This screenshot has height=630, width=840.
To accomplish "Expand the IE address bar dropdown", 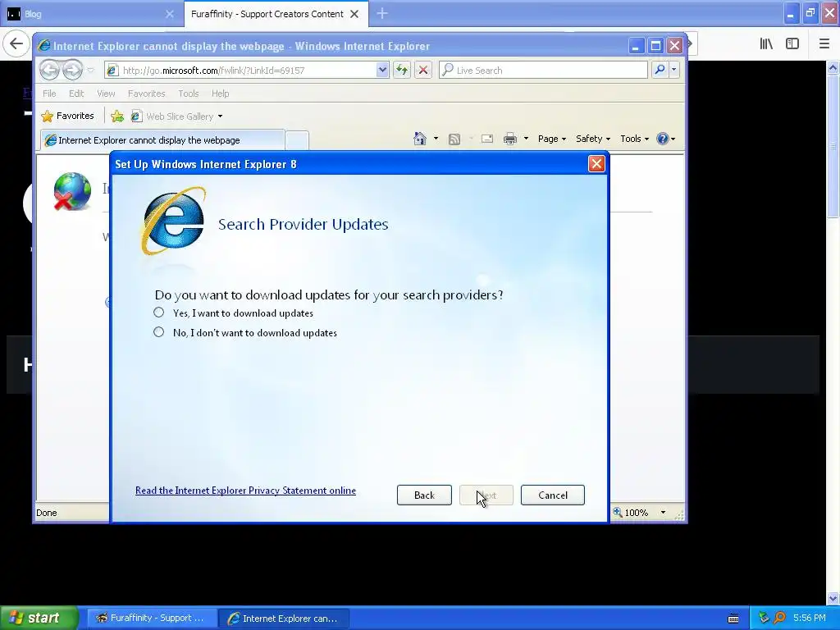I will [382, 70].
